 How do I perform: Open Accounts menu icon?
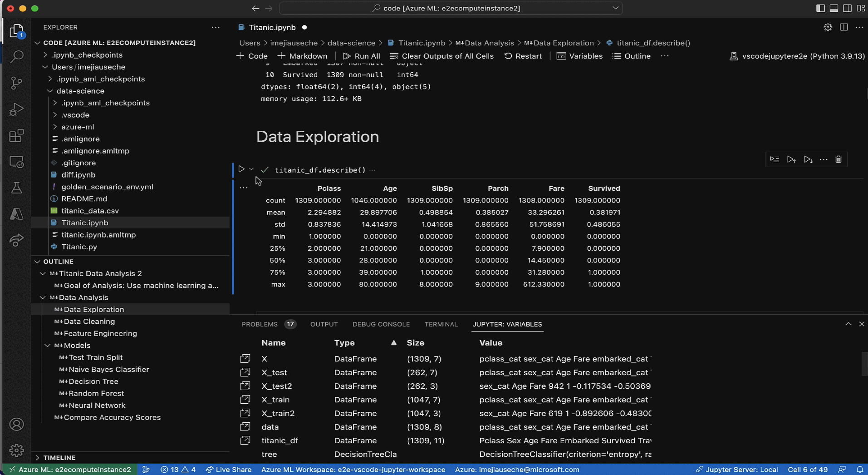tap(17, 424)
